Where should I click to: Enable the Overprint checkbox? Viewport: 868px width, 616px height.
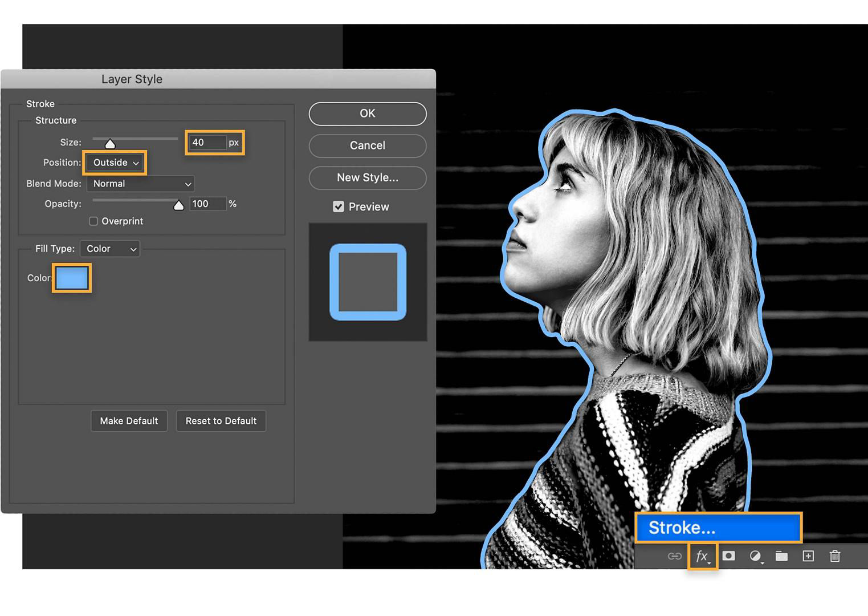(x=93, y=221)
